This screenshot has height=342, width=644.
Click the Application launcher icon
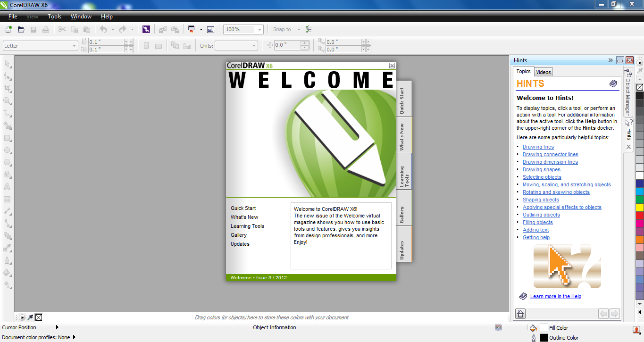(x=191, y=29)
